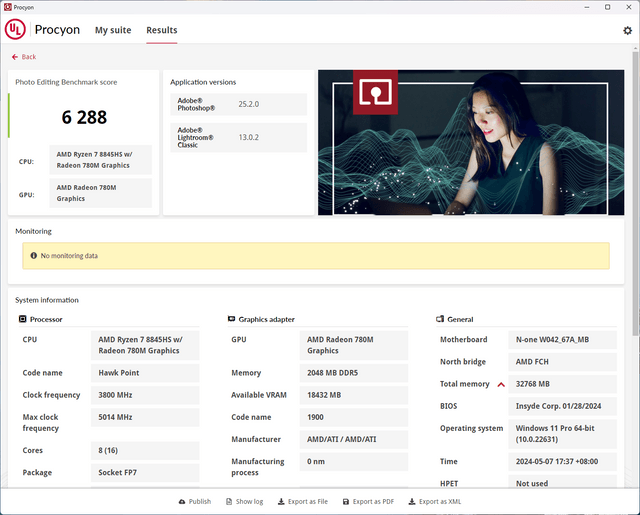The image size is (640, 515).
Task: Open the Results tab
Action: (162, 30)
